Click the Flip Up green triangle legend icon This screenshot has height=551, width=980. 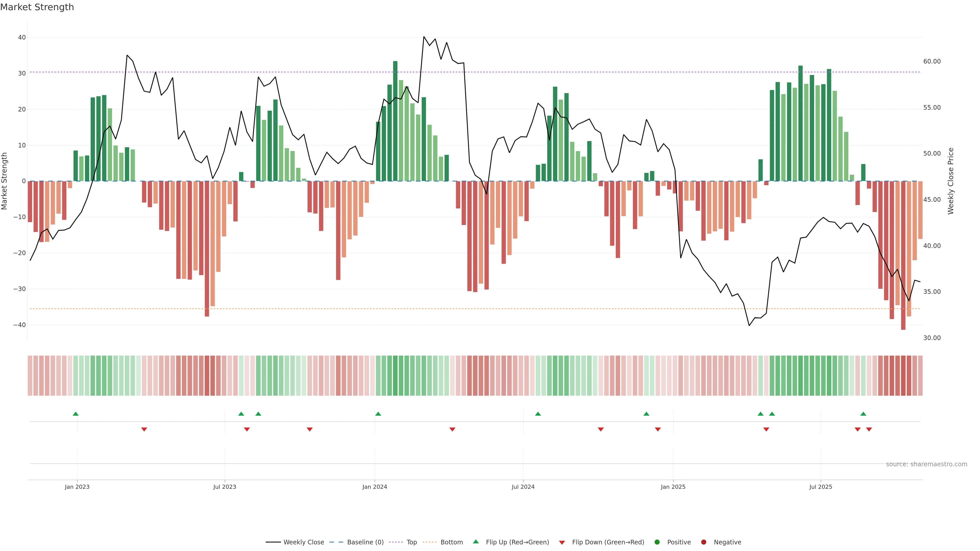click(475, 542)
